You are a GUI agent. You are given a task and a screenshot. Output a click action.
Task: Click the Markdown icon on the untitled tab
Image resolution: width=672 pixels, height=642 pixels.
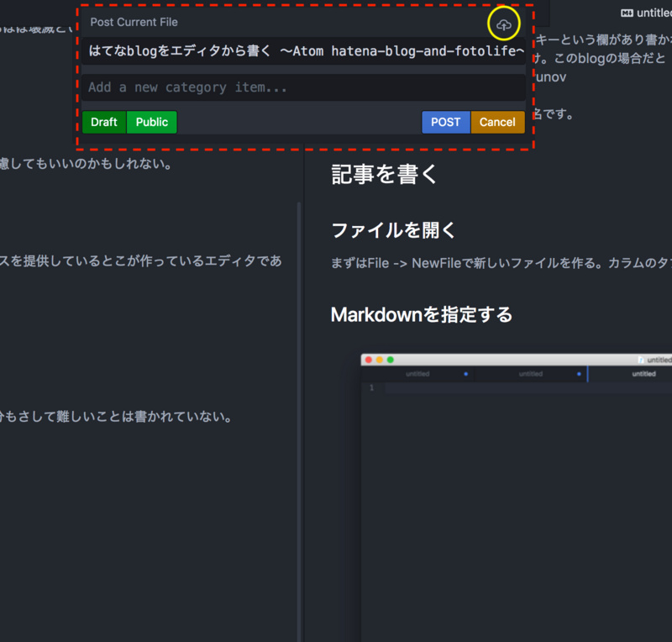pyautogui.click(x=627, y=13)
